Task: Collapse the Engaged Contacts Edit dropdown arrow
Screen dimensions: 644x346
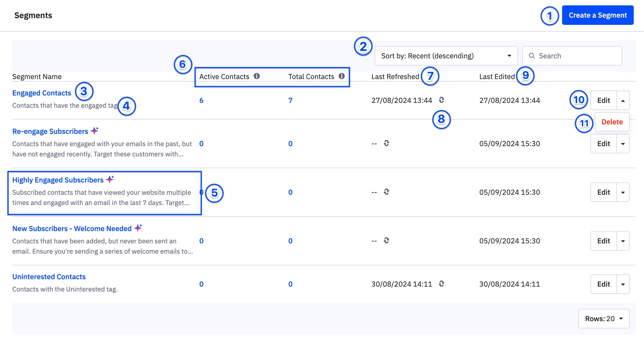Action: (x=623, y=101)
